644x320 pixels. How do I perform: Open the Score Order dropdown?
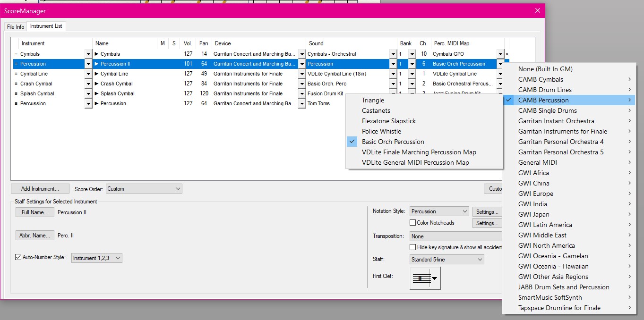click(144, 189)
